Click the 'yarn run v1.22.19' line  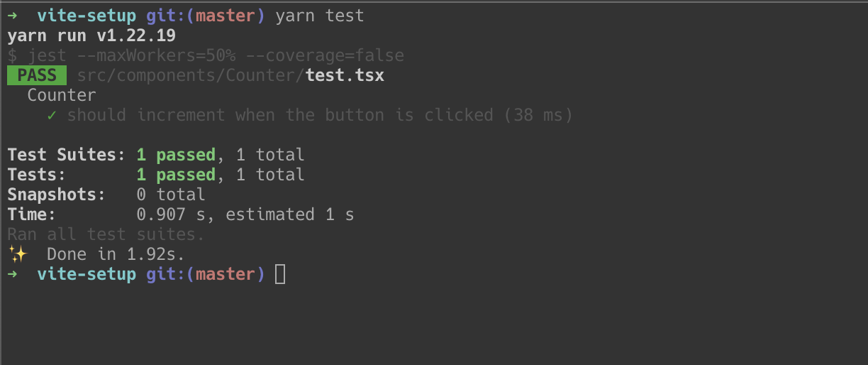(x=91, y=36)
